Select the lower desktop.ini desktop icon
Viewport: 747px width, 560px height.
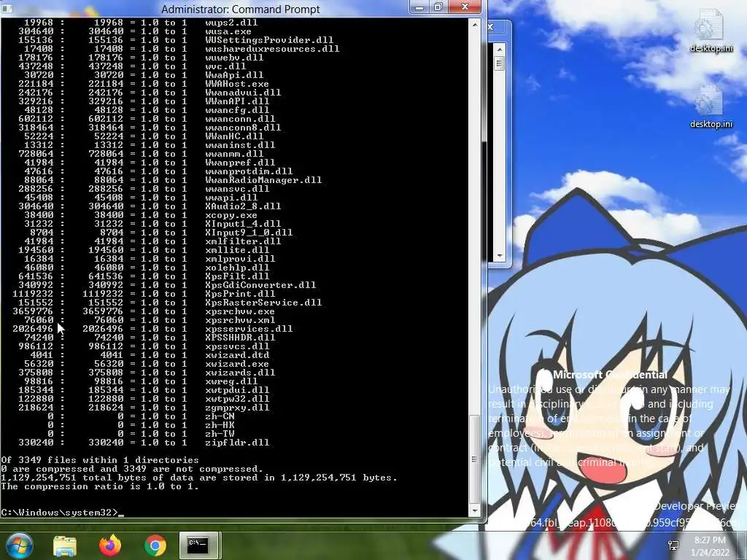711,106
